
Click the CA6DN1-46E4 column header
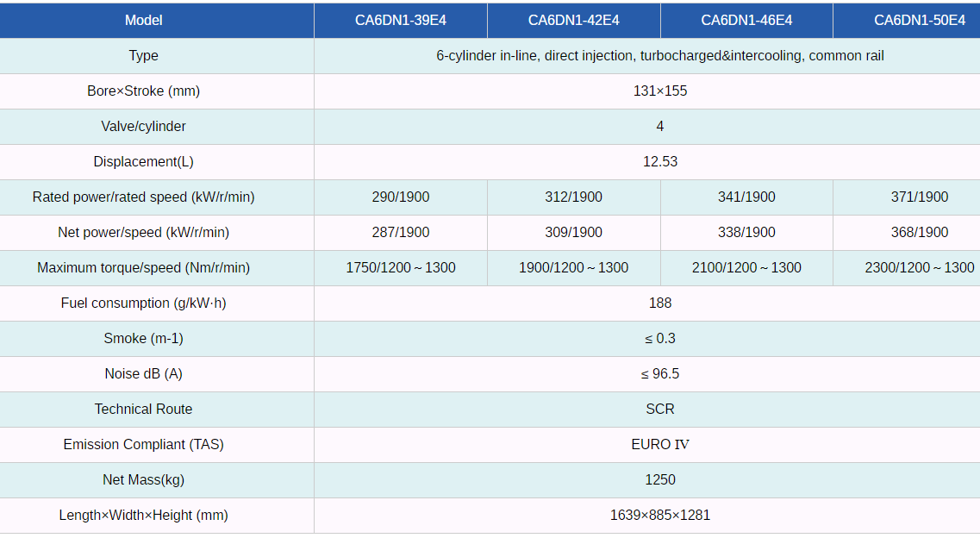[x=746, y=20]
